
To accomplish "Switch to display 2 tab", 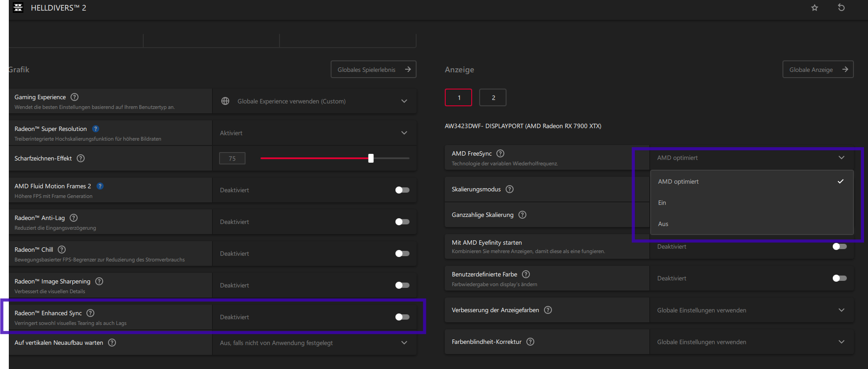I will pos(493,97).
